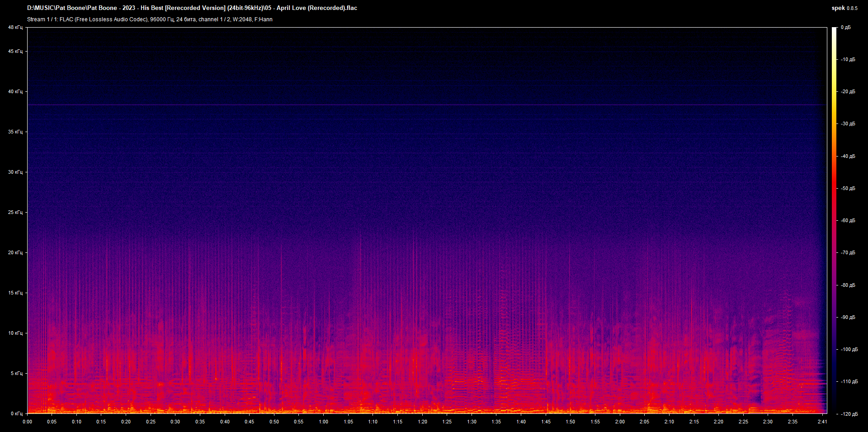Select the 1:30 time marker
This screenshot has width=868, height=432.
[x=472, y=422]
